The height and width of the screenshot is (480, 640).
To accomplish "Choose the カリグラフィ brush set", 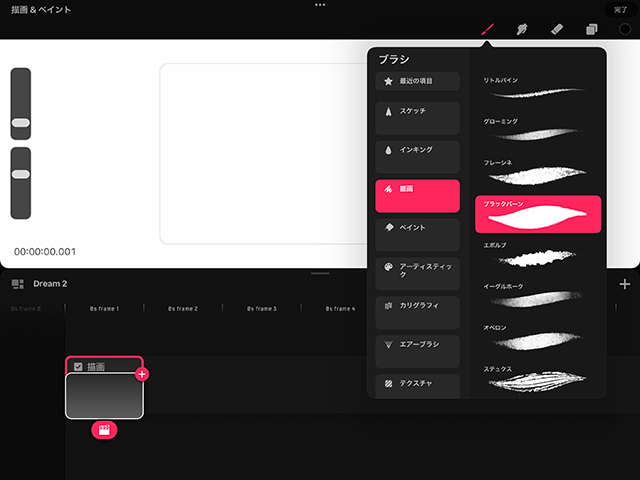I will [x=417, y=311].
